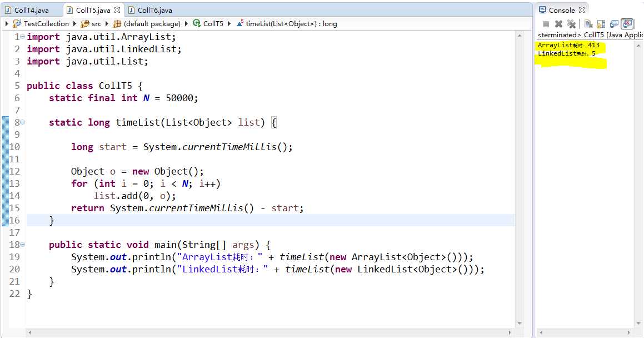
Task: Click 'currentTimeMillis' on line 10
Action: [x=229, y=147]
